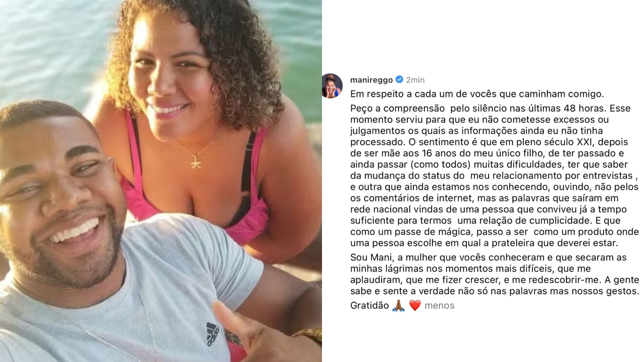The width and height of the screenshot is (644, 362).
Task: Collapse the caption with menos
Action: click(439, 305)
